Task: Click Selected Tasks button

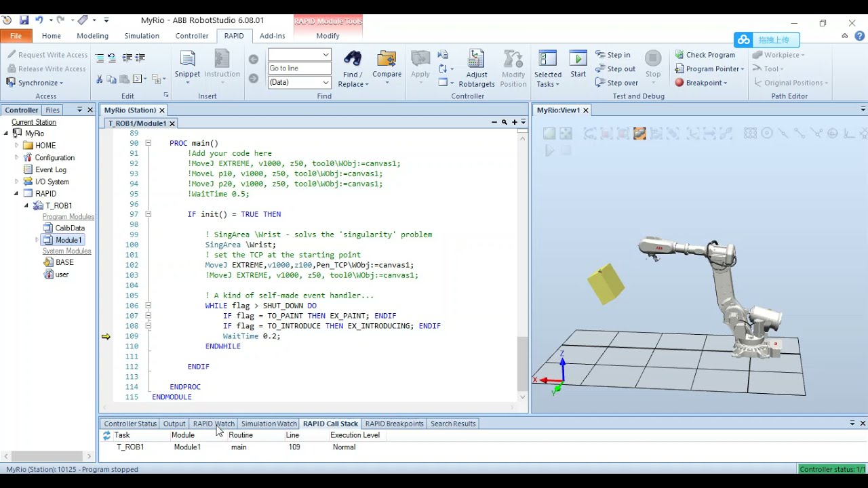Action: [548, 68]
